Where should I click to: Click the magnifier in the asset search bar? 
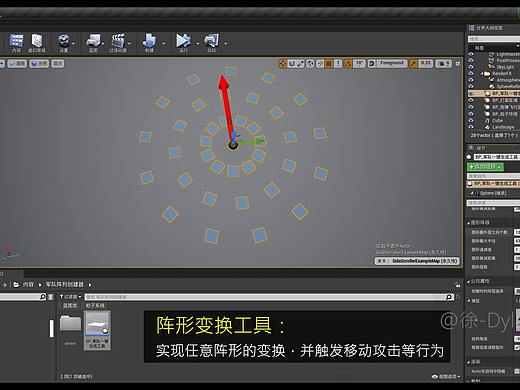449,297
